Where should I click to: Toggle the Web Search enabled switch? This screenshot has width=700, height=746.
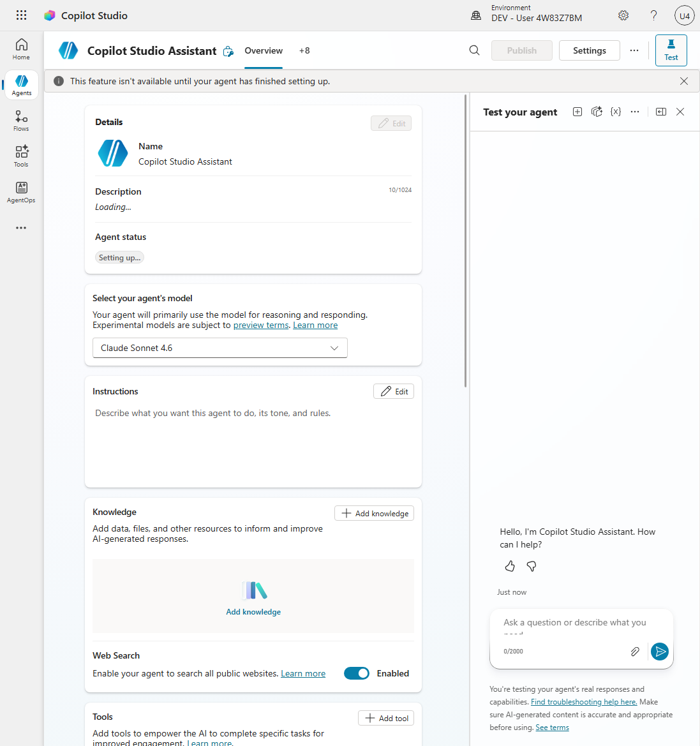(x=357, y=673)
